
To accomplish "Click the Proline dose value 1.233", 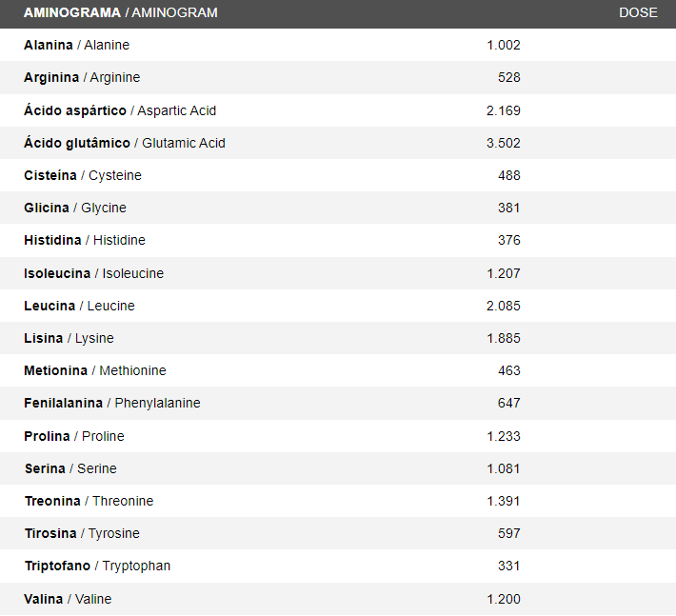I will 503,436.
